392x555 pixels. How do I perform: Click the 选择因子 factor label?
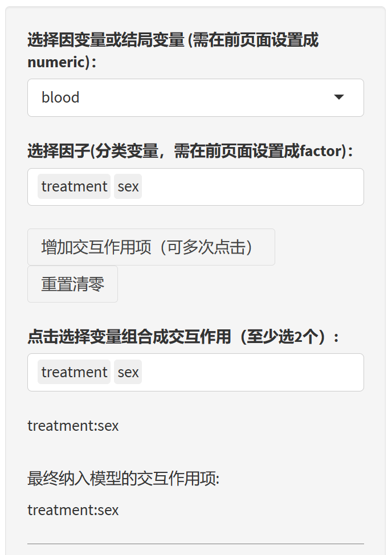58,151
